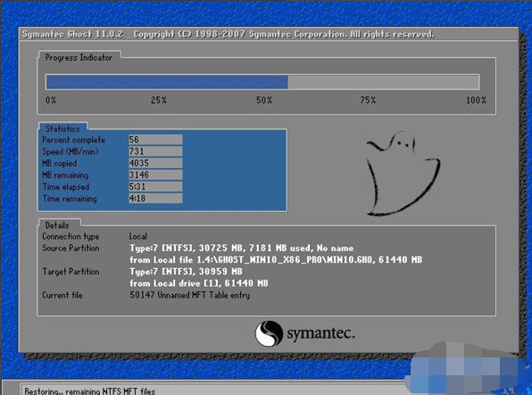Click the Time elapsed value field 5:31

click(x=155, y=187)
